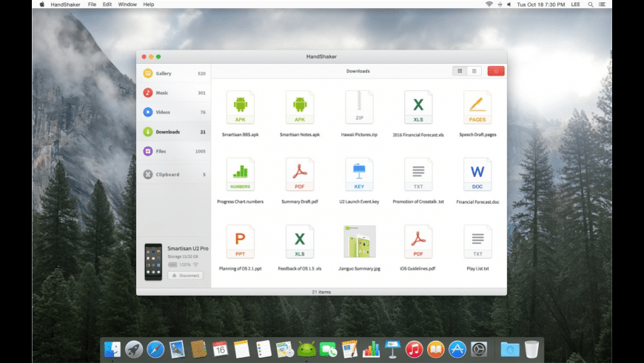Click the Storage 15/32 GB text
The image size is (644, 363).
click(x=183, y=256)
